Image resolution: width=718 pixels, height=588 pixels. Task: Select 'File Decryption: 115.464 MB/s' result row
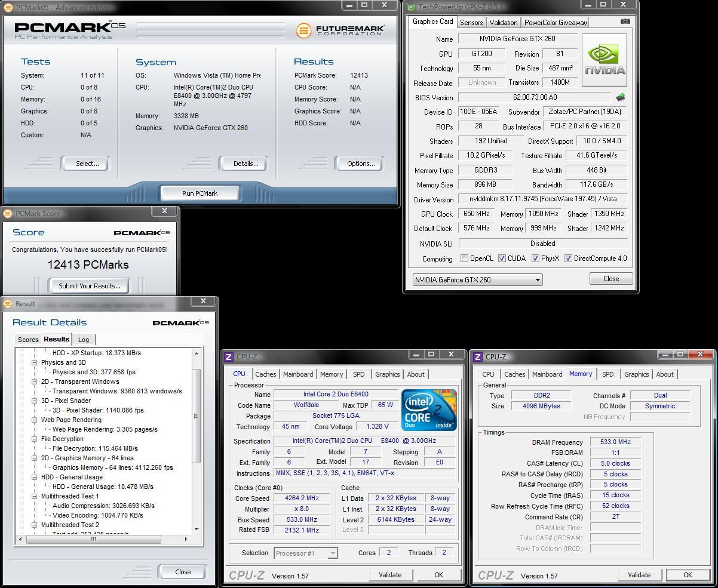(95, 448)
